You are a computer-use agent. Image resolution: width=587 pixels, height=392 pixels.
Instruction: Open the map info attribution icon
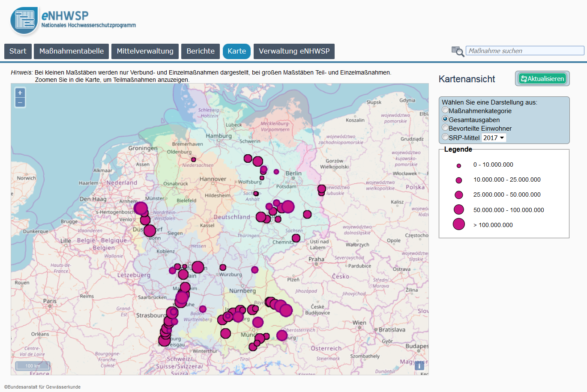pos(419,365)
